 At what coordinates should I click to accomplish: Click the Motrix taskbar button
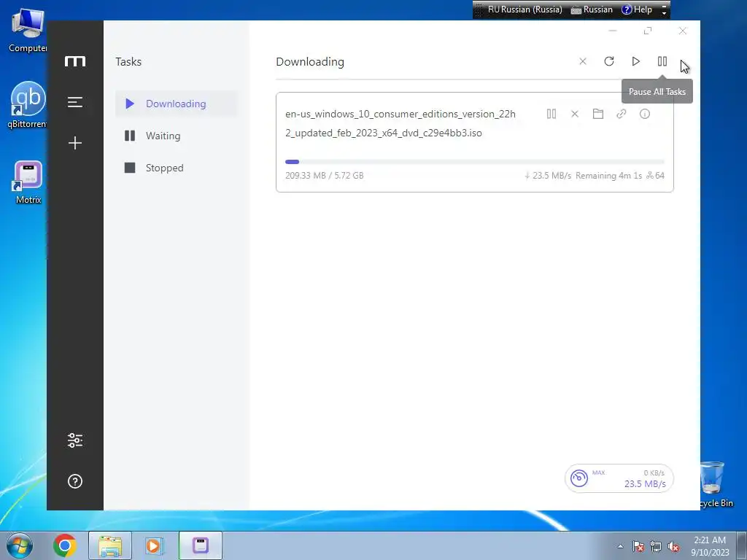(201, 545)
